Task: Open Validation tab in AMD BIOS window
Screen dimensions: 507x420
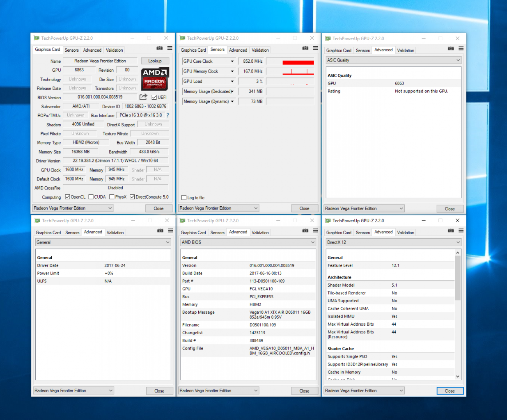Action: point(260,233)
